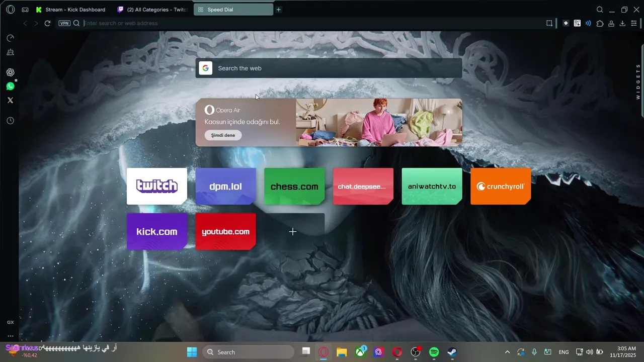Open History clock icon in sidebar
The height and width of the screenshot is (362, 644).
coord(10,121)
